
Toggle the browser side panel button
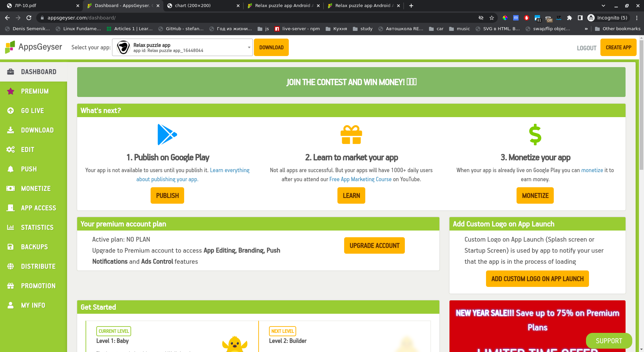pos(580,18)
